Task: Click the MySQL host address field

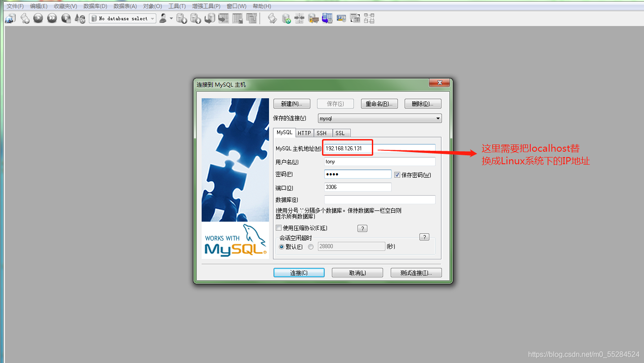Action: click(x=380, y=148)
